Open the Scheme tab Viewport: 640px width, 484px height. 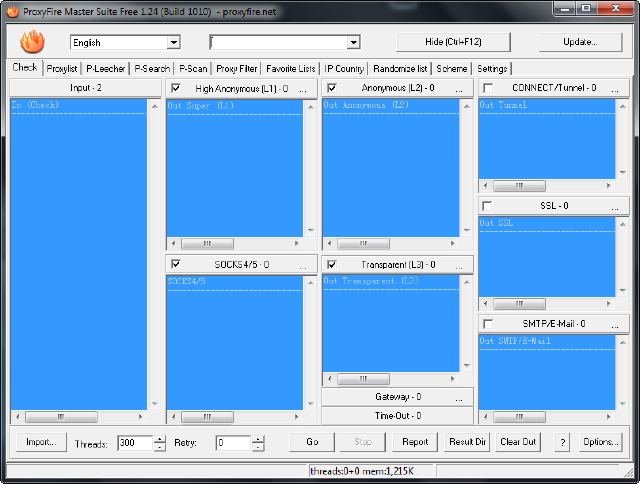click(x=451, y=69)
